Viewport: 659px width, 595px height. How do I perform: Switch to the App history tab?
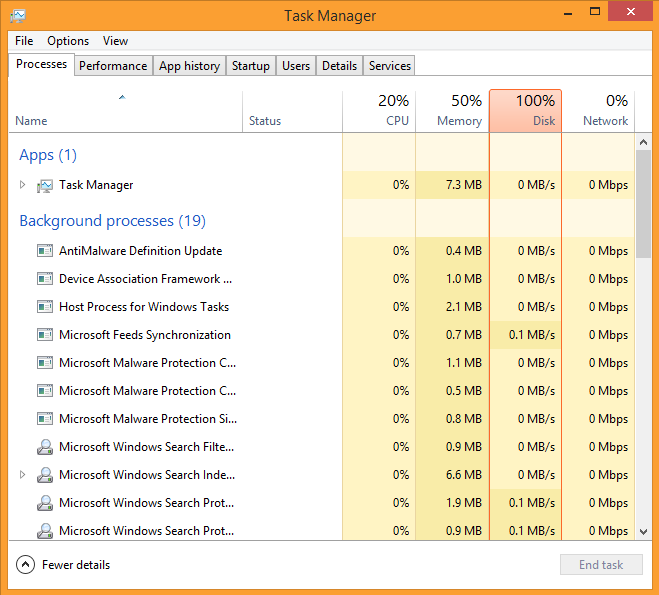[x=189, y=66]
